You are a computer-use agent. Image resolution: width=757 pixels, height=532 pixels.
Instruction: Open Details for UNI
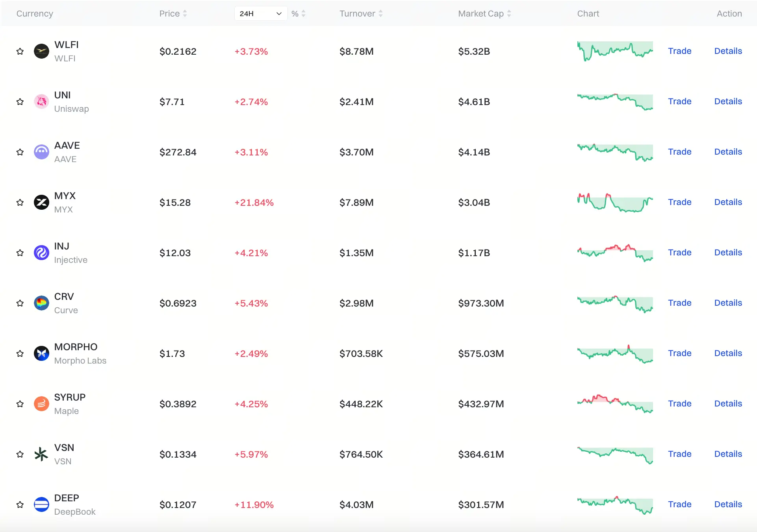click(728, 102)
